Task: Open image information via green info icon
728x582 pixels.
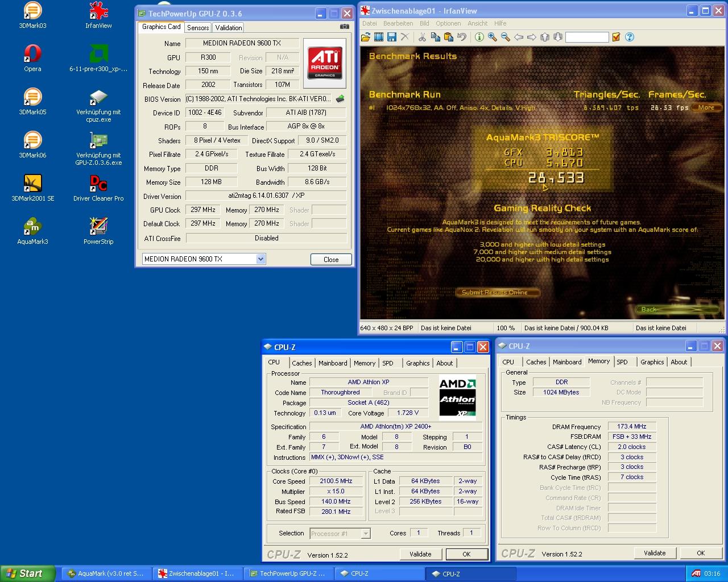Action: click(x=479, y=37)
